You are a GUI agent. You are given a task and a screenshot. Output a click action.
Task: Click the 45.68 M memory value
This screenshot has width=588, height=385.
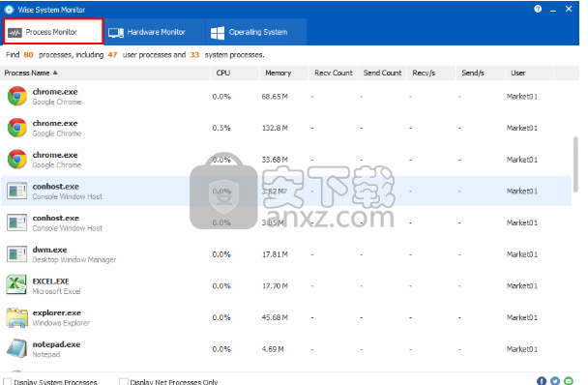[x=275, y=317]
